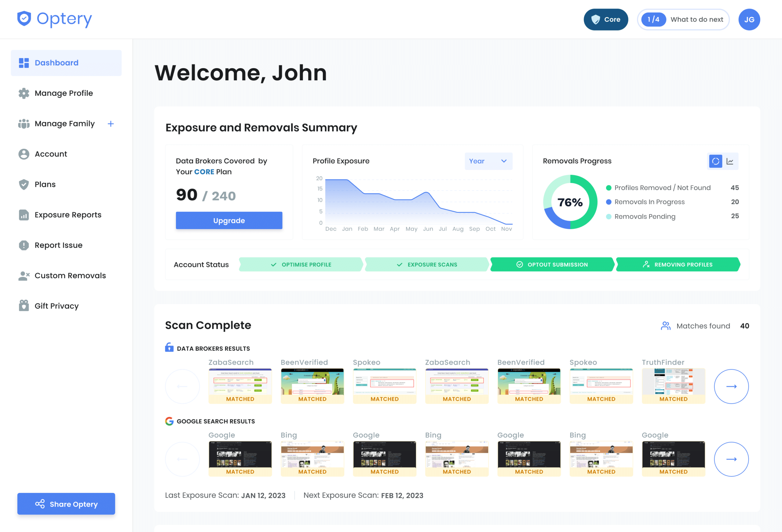This screenshot has width=782, height=532.
Task: Click the Matches found people icon
Action: coord(666,326)
